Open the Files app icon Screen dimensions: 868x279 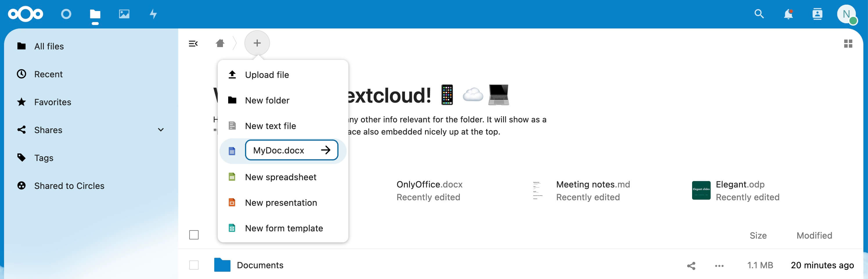(x=95, y=14)
